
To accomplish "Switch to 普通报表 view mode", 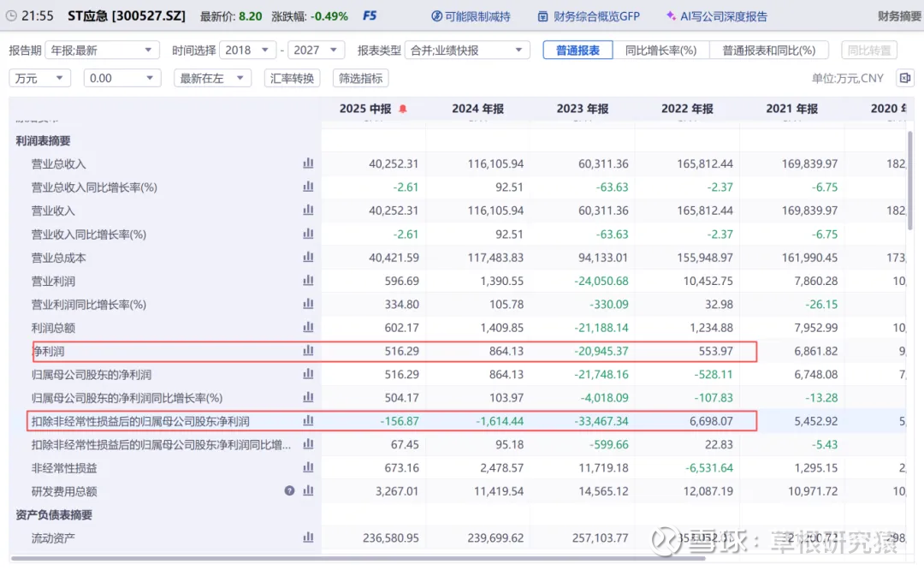I will tap(577, 50).
